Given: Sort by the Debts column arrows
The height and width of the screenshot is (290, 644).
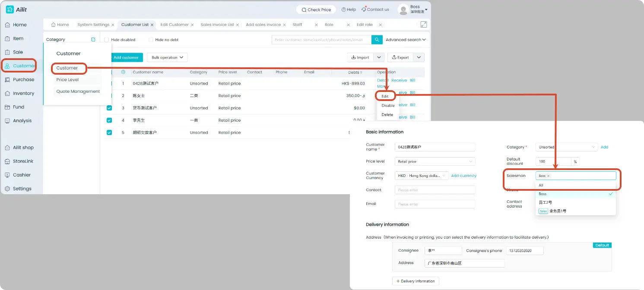Looking at the screenshot, I should [362, 72].
